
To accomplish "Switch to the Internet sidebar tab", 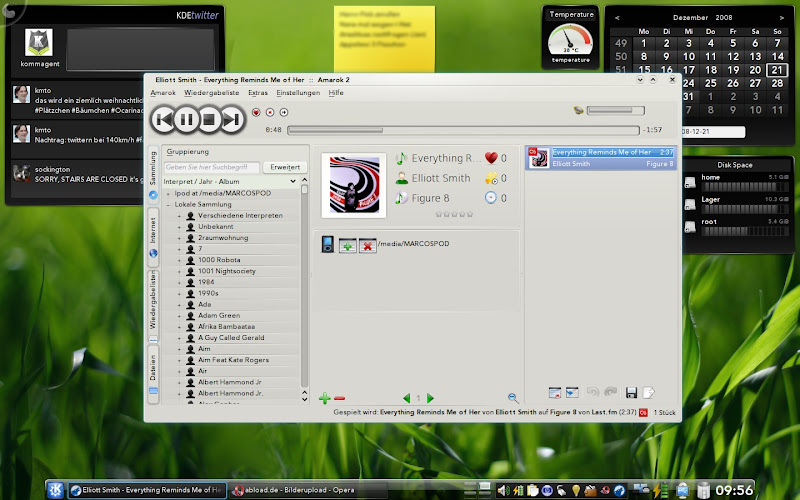I will click(x=153, y=237).
